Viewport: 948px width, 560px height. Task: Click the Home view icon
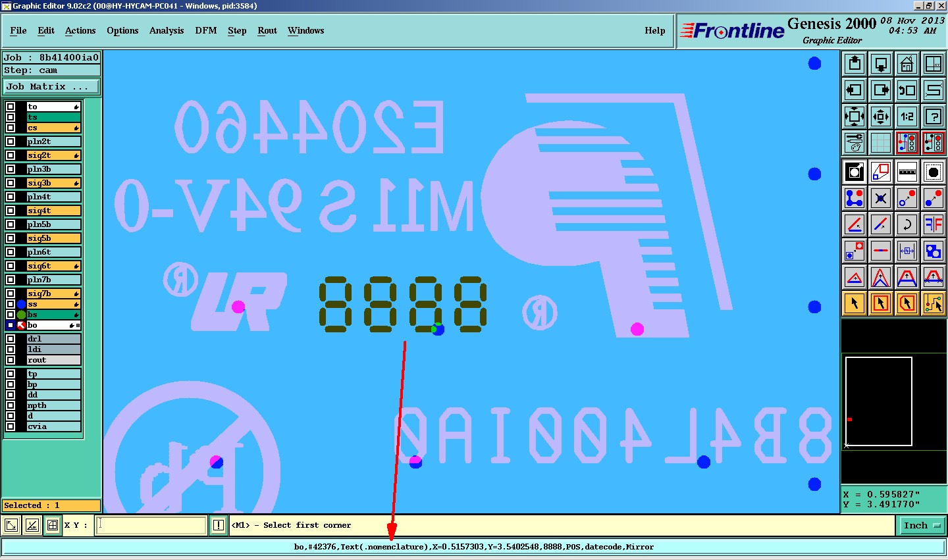(x=907, y=64)
